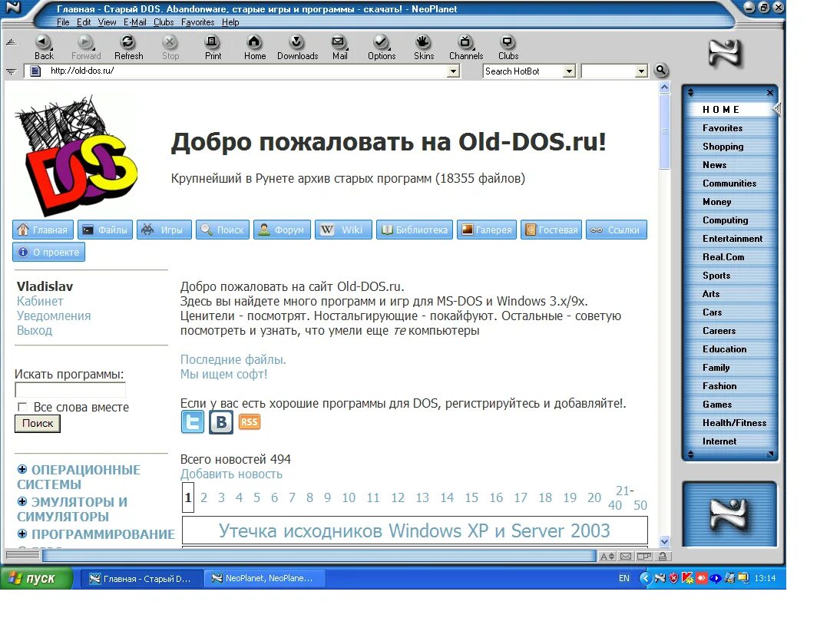Screen dimensions: 840x618
Task: Open the 'Форум' navigation button
Action: click(x=282, y=230)
